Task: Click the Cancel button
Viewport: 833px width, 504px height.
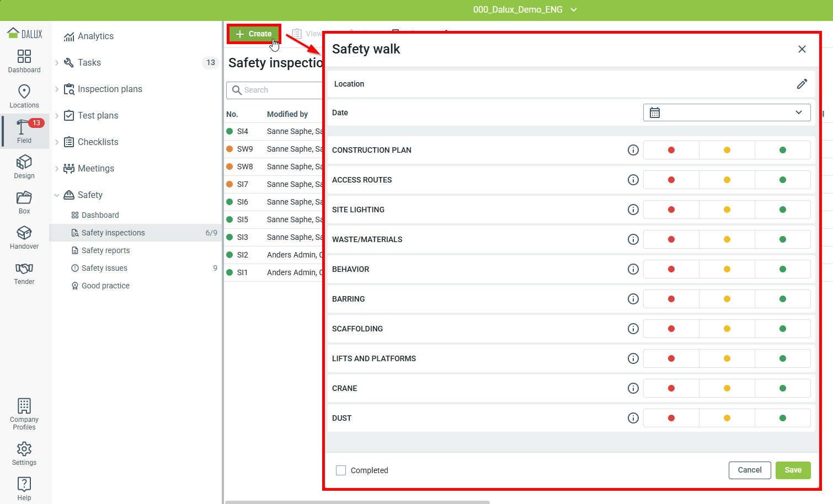Action: coord(749,470)
